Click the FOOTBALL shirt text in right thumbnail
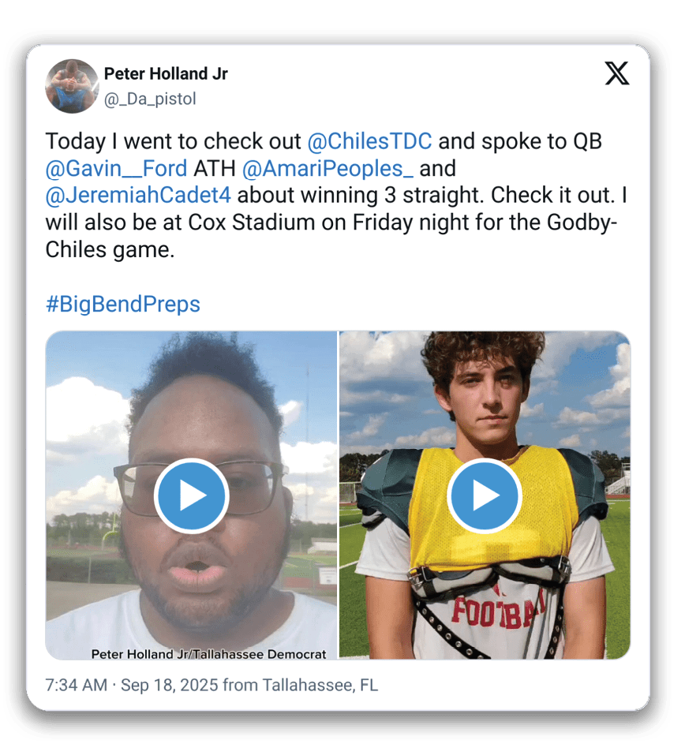 (497, 611)
